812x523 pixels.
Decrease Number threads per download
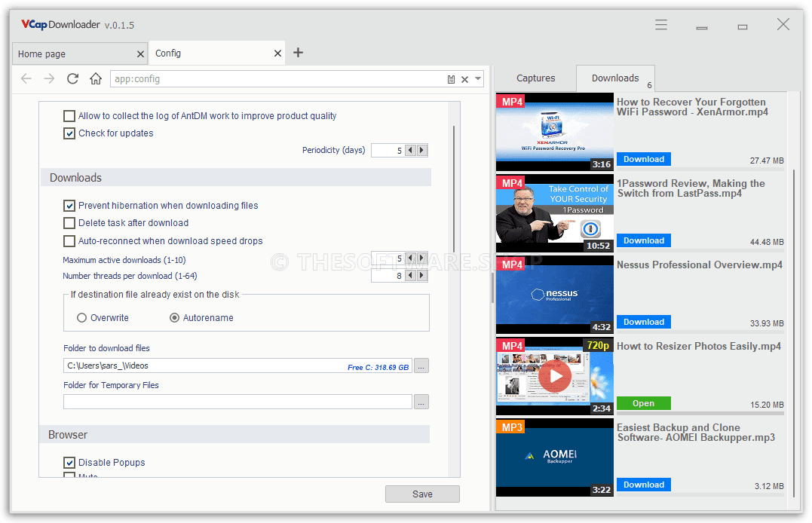[x=411, y=276]
